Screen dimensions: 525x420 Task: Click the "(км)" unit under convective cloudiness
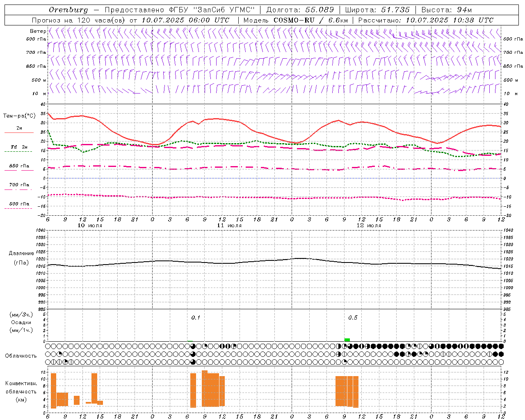tap(21, 400)
